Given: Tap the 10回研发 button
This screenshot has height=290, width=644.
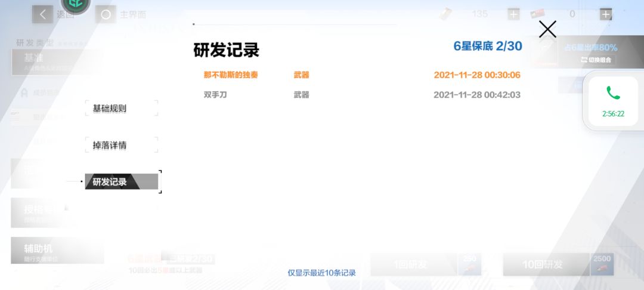Looking at the screenshot, I should pyautogui.click(x=546, y=264).
